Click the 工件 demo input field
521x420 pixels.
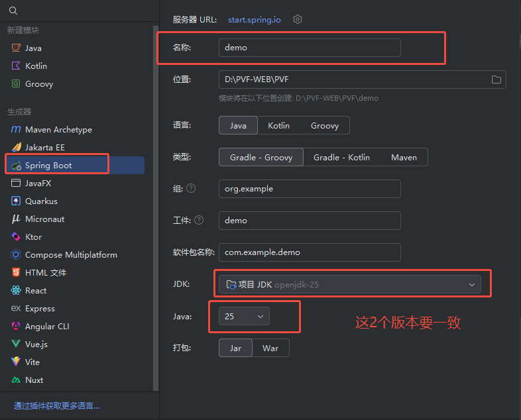point(310,221)
